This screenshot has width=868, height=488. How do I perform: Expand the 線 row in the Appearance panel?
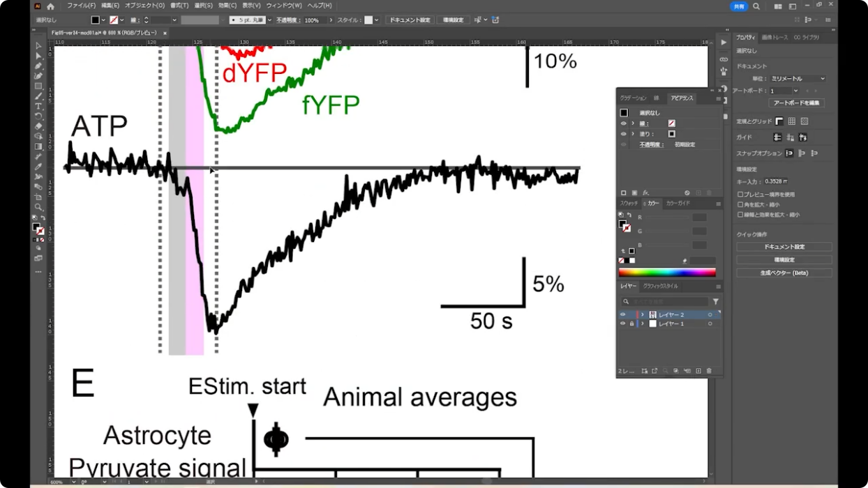click(x=633, y=123)
